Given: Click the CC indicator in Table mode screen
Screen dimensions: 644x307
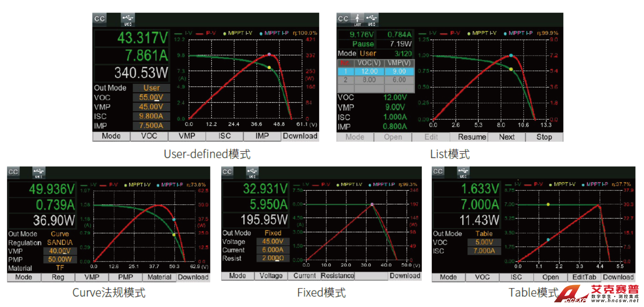Looking at the screenshot, I should (x=438, y=171).
